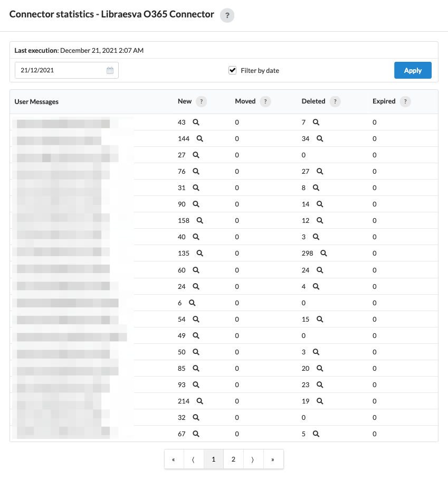Jump to next page arrow

[x=253, y=459]
